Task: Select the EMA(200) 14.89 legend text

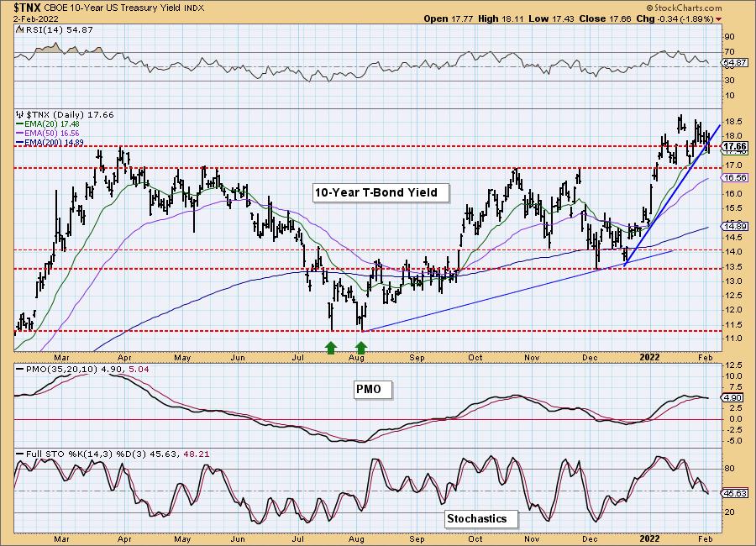Action: click(53, 143)
